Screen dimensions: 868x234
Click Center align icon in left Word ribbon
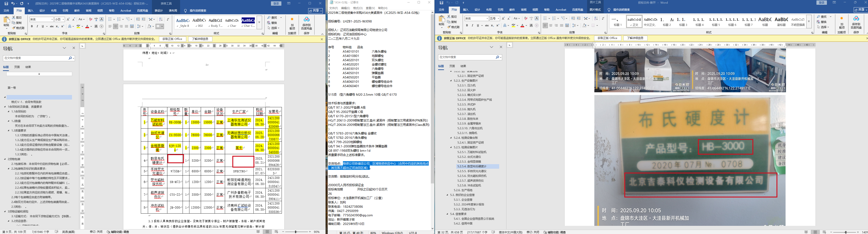(x=116, y=26)
